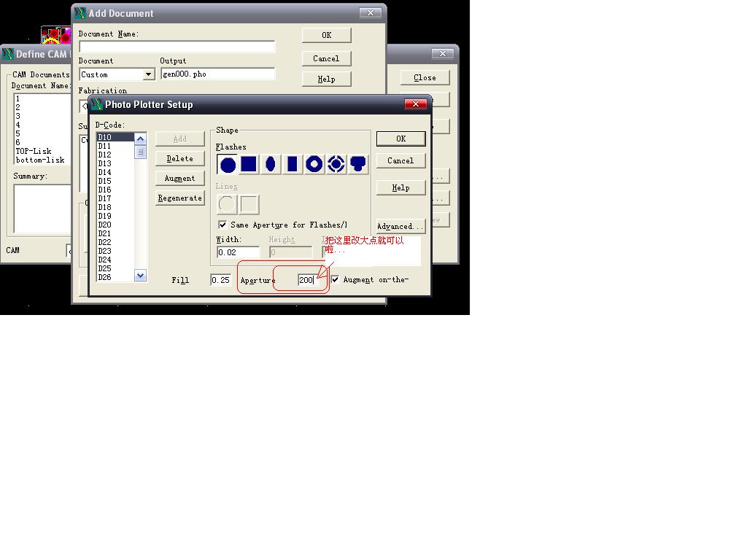Image resolution: width=747 pixels, height=560 pixels.
Task: Click the disabled Add D-Code button
Action: (180, 139)
